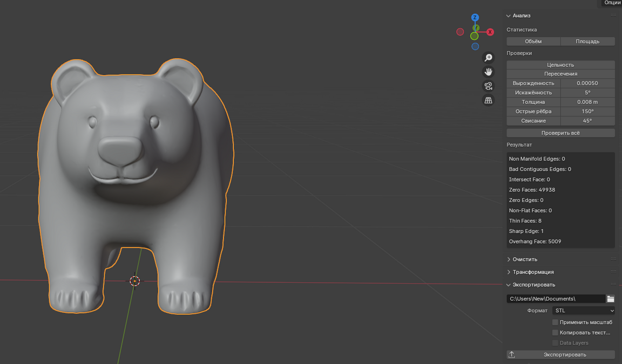Screen dimensions: 622x364
Task: Open the Опции tab
Action: (x=612, y=3)
